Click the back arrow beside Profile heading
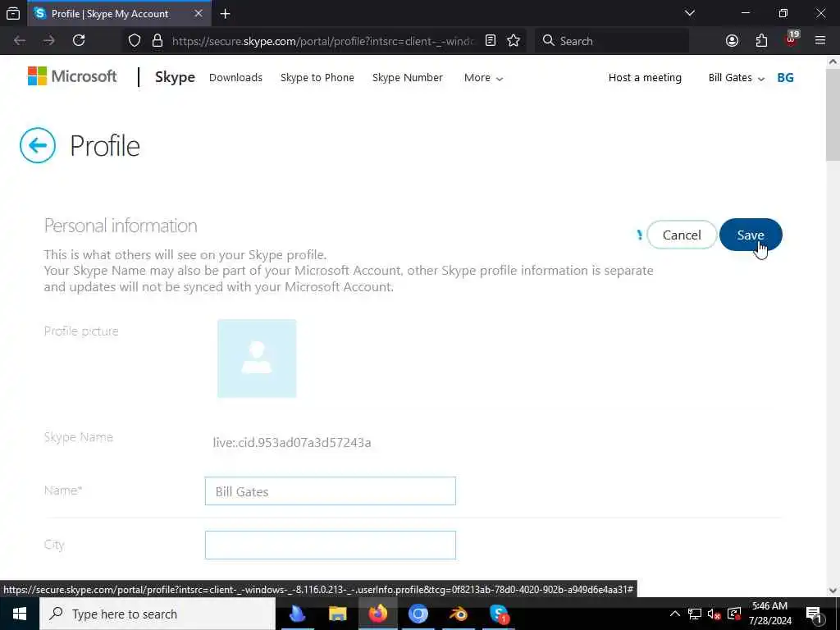 point(38,145)
